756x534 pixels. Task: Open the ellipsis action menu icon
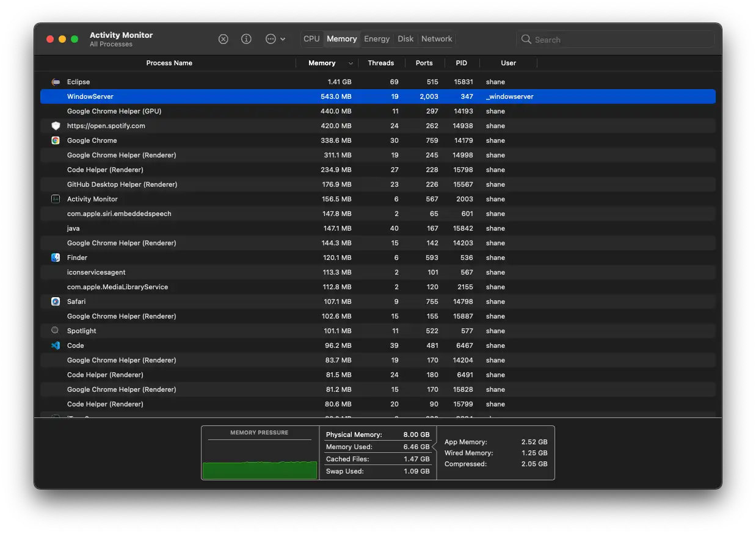click(x=271, y=39)
